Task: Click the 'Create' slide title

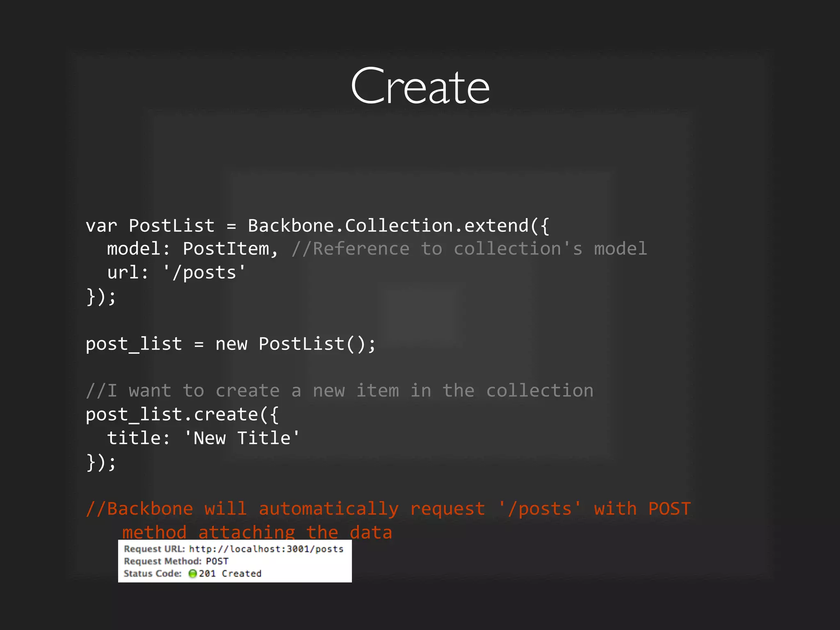Action: point(420,86)
